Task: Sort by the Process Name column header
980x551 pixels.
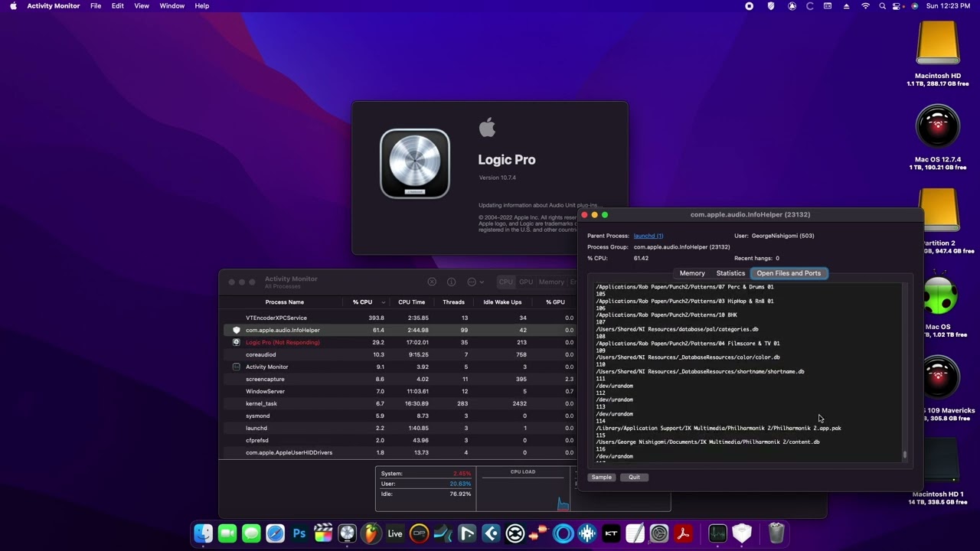Action: [x=285, y=302]
